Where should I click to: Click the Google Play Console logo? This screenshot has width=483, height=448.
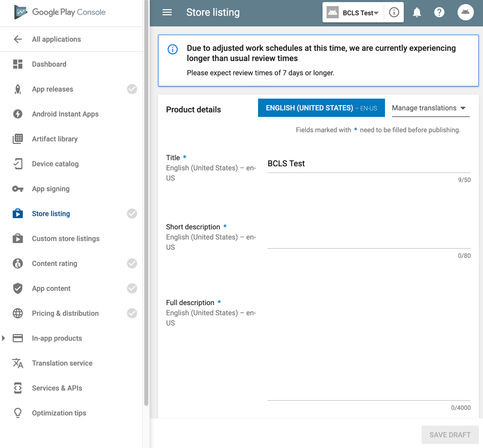[60, 12]
